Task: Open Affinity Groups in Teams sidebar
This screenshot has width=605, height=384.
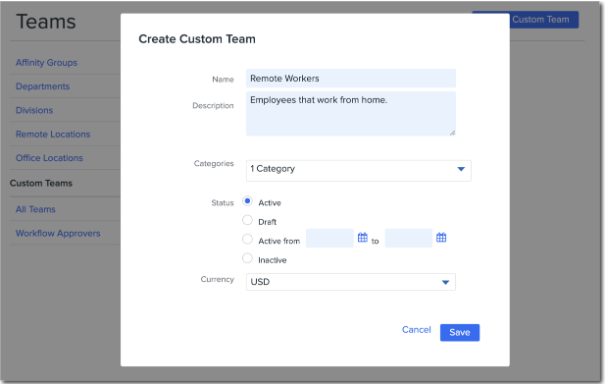Action: pos(46,63)
